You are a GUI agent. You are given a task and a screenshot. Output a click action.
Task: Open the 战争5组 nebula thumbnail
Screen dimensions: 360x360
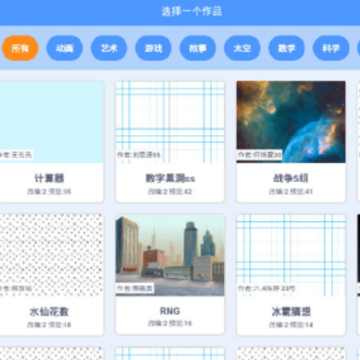291,122
